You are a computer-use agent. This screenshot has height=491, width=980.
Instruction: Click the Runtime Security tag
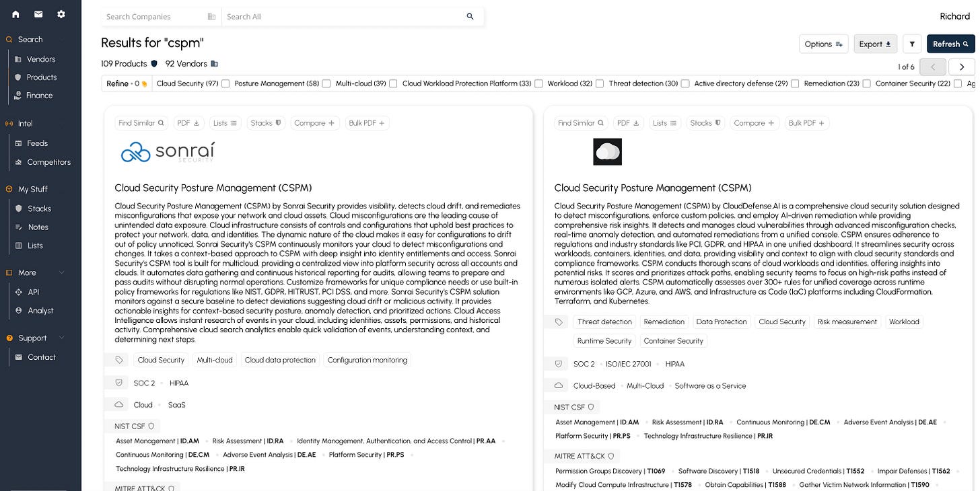point(604,341)
